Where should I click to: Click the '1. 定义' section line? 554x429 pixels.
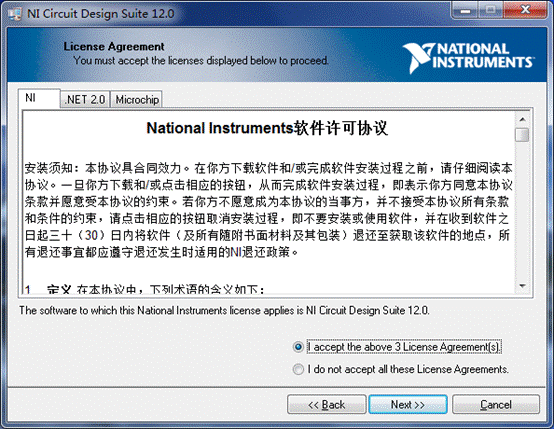click(x=144, y=289)
